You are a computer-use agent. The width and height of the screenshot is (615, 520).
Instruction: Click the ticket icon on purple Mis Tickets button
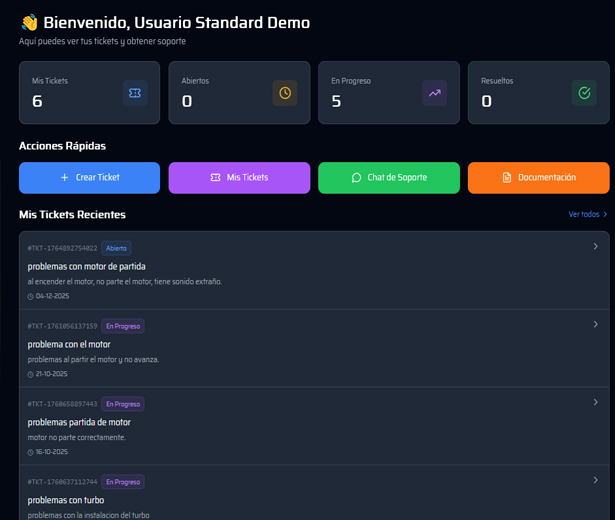click(215, 177)
